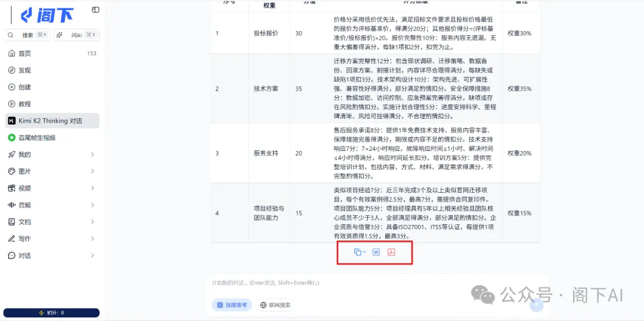Send the message with the arrow button
This screenshot has width=644, height=321.
(x=536, y=305)
